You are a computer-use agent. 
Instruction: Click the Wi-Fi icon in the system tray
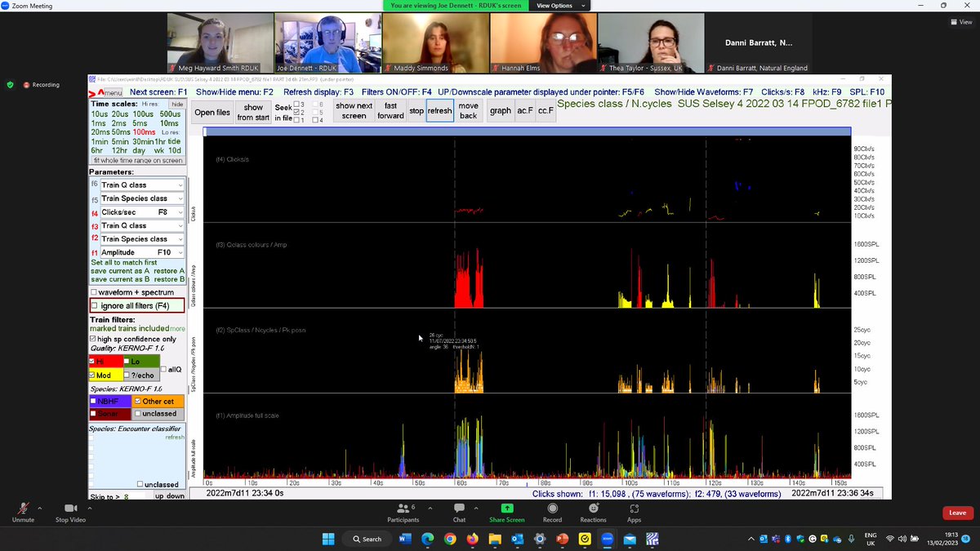point(889,539)
